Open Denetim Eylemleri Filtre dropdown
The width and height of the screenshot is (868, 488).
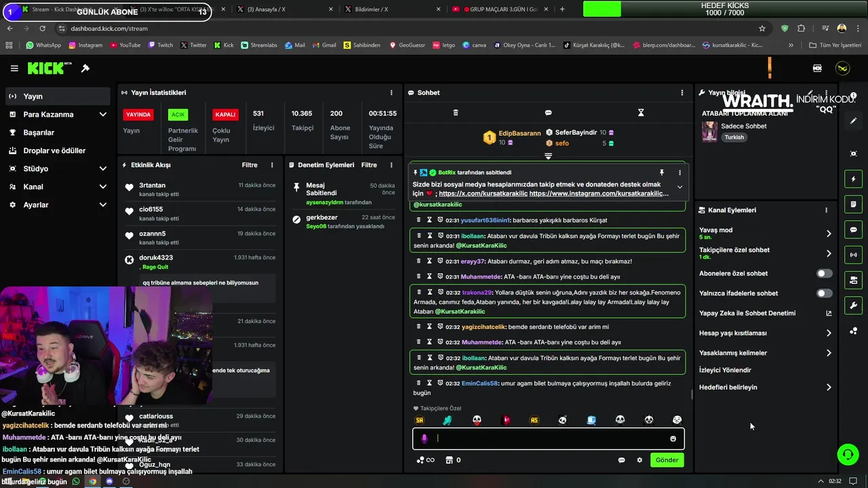(x=369, y=165)
